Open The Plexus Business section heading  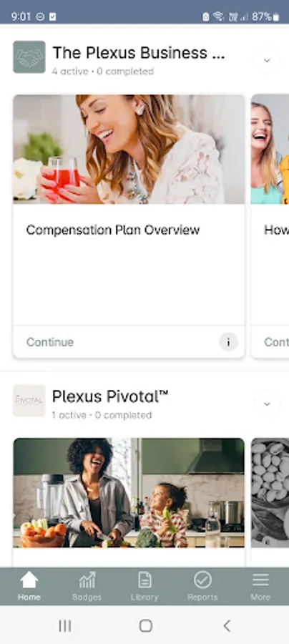point(139,53)
